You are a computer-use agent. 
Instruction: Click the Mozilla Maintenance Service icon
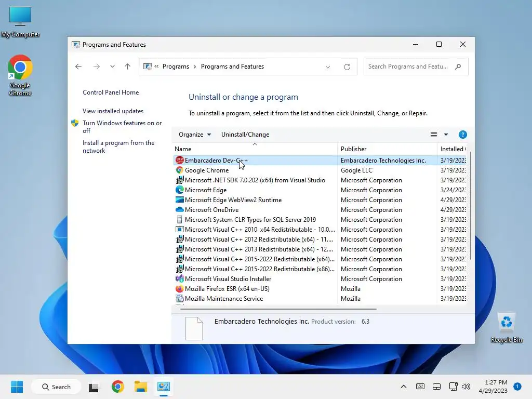[x=179, y=299]
